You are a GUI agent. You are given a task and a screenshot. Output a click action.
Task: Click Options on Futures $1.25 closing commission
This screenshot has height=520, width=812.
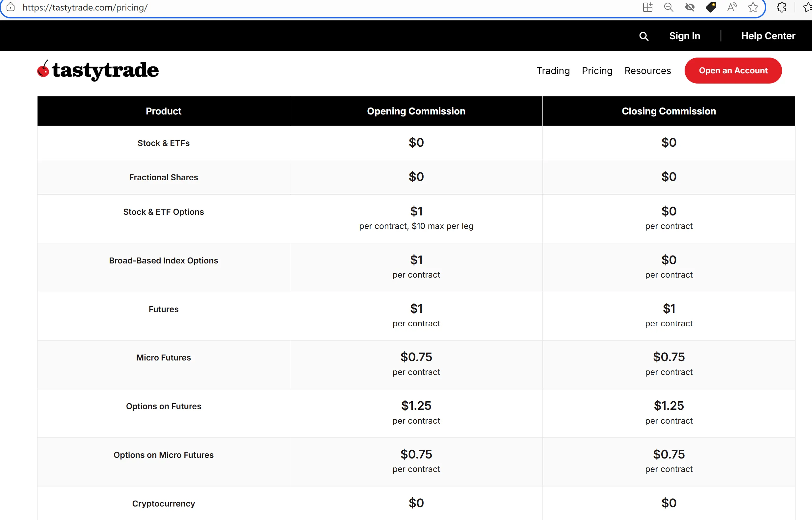coord(669,406)
